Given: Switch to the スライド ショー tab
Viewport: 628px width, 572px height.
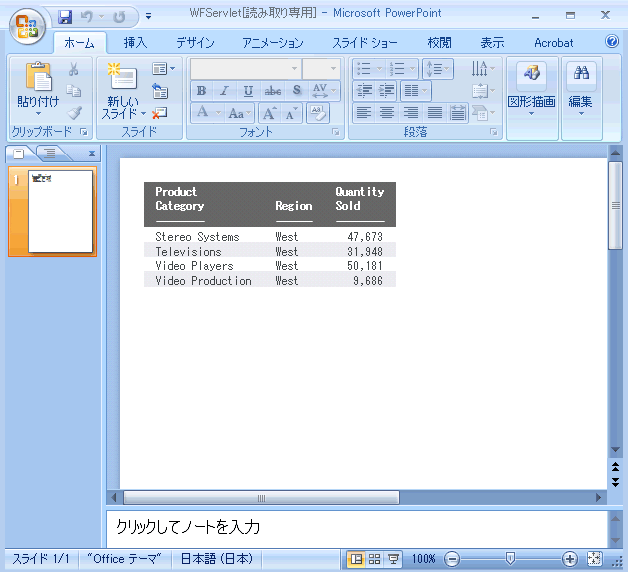Looking at the screenshot, I should pyautogui.click(x=365, y=42).
